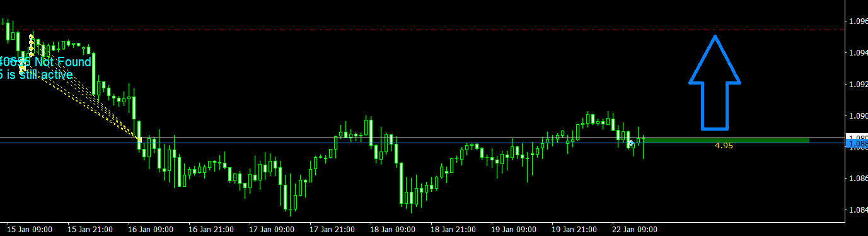Click the tall white candle near 18 Jan 09:00
868x236 pixels.
tap(402, 183)
